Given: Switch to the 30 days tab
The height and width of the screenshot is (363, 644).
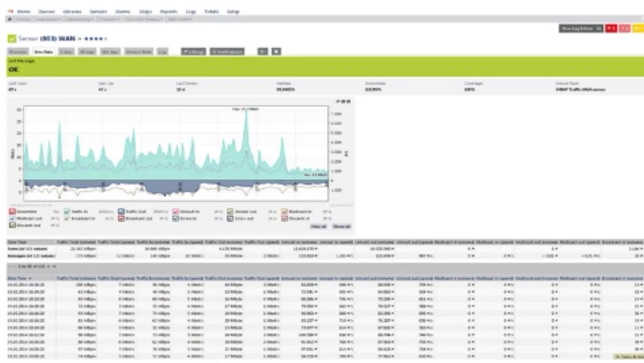Looking at the screenshot, I should point(87,51).
